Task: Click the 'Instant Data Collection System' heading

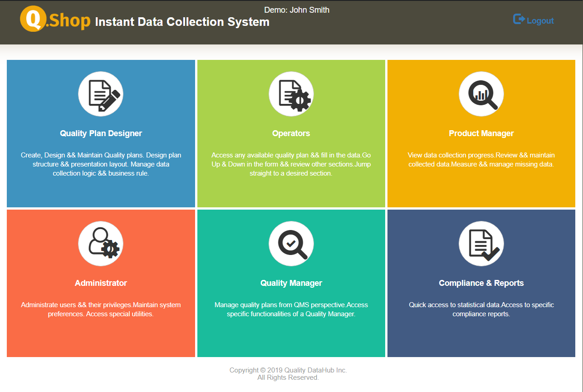Action: click(182, 22)
